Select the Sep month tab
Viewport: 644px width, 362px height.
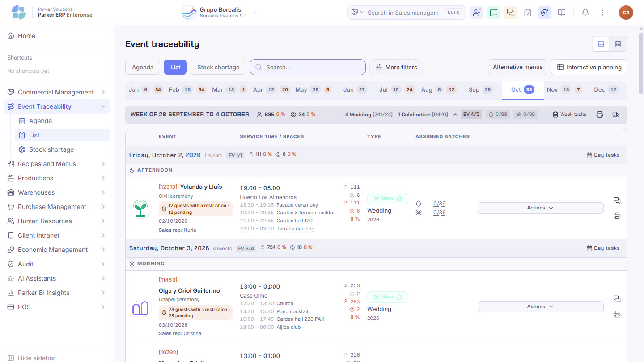pos(481,90)
